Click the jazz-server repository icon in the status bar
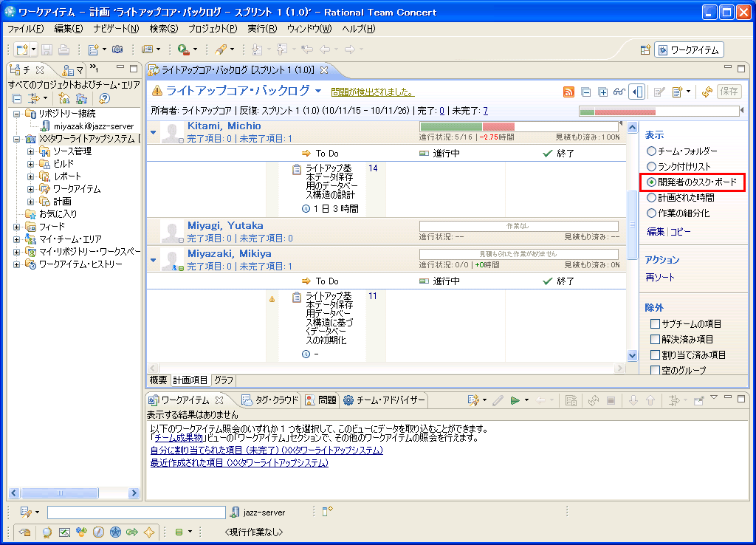The width and height of the screenshot is (756, 545). tap(235, 513)
